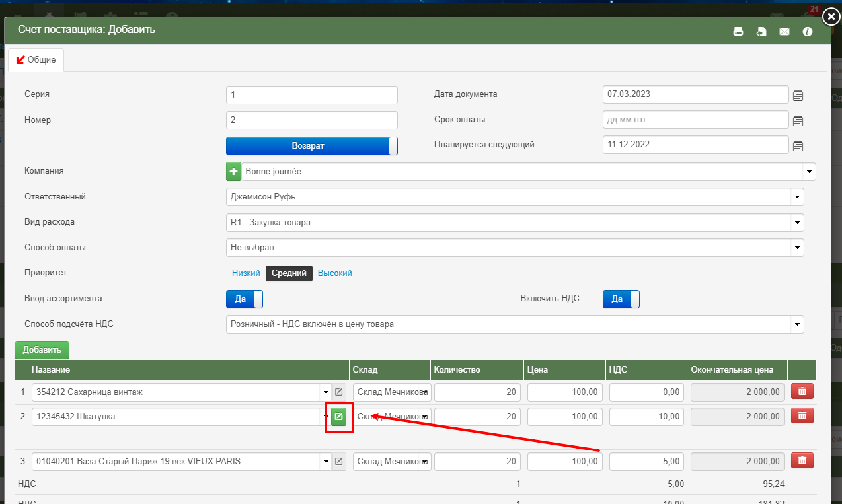Delete row 1 Сахарница винтаж
This screenshot has height=504, width=842.
click(x=802, y=392)
